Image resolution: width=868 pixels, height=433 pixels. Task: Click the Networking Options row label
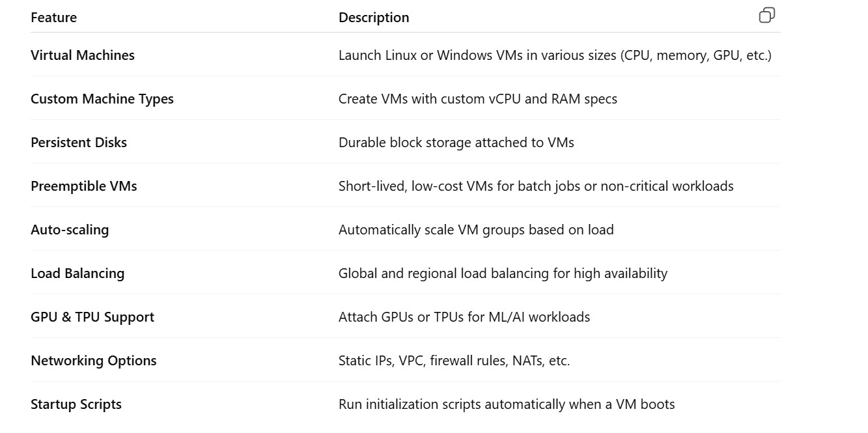point(94,361)
